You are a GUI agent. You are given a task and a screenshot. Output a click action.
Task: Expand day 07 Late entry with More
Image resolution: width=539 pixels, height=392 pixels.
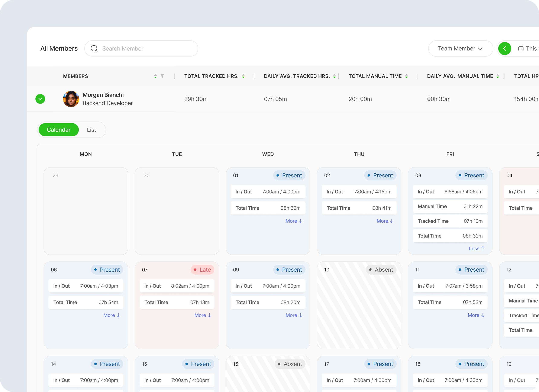click(x=203, y=315)
